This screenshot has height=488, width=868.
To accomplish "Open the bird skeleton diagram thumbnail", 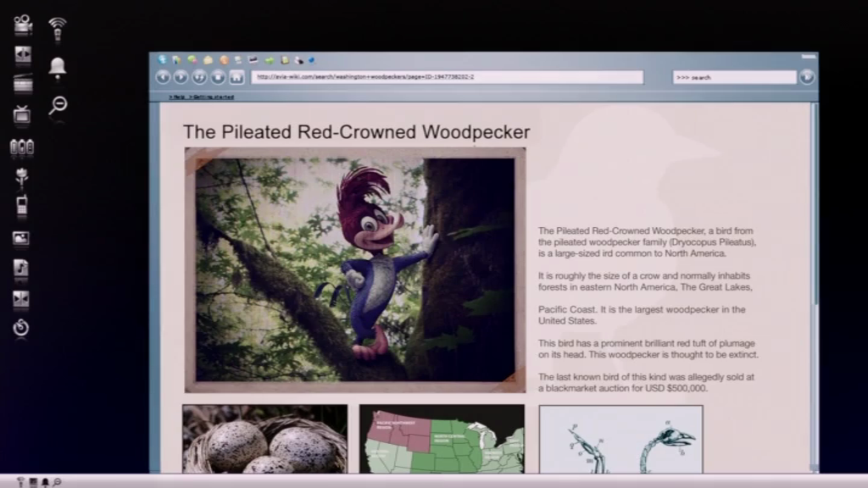I will pos(621,440).
